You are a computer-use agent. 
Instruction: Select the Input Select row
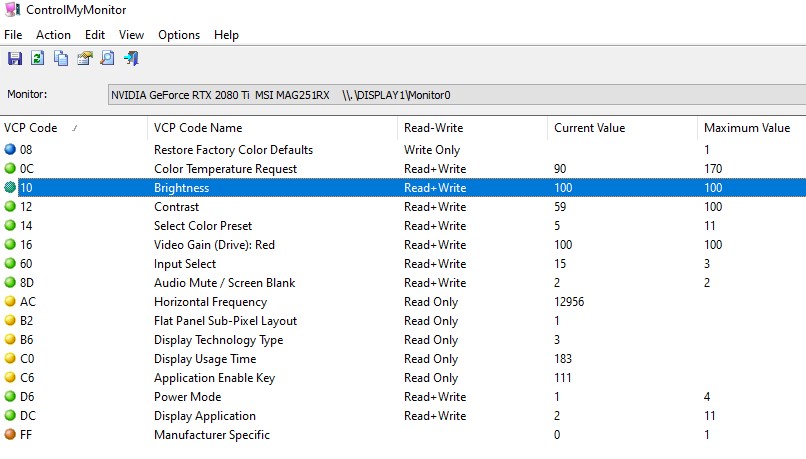point(184,264)
